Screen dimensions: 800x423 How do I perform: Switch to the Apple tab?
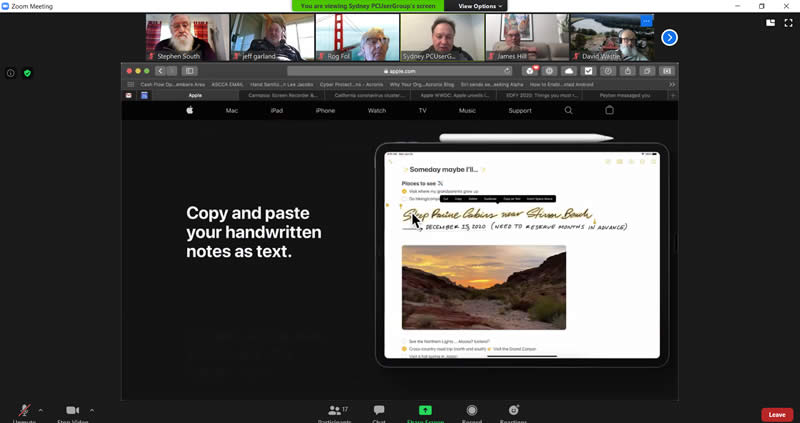(x=195, y=95)
